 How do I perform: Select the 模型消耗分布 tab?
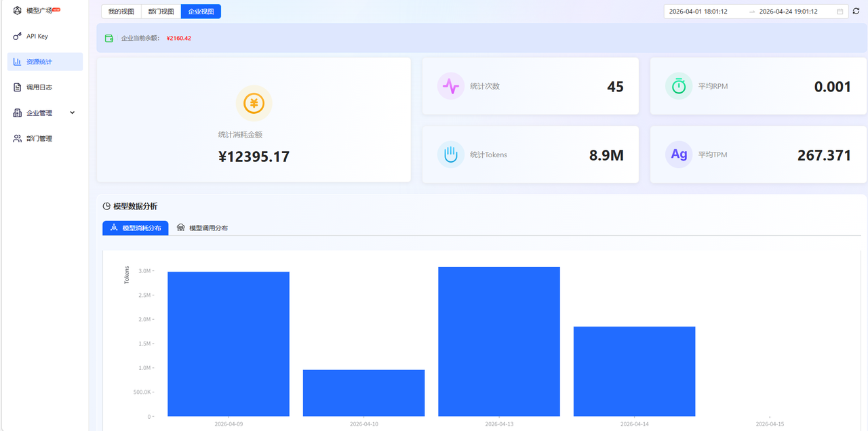pyautogui.click(x=136, y=228)
